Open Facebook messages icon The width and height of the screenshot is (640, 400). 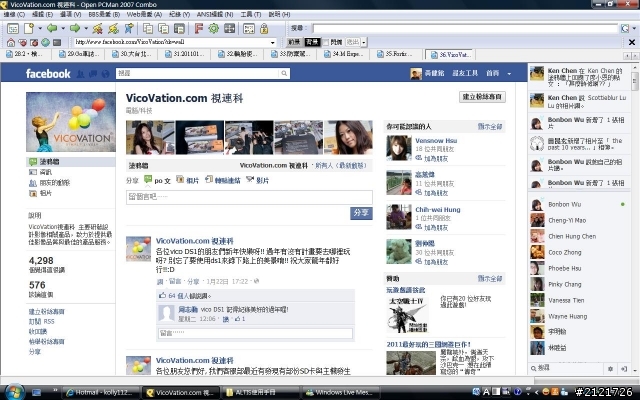coord(93,74)
